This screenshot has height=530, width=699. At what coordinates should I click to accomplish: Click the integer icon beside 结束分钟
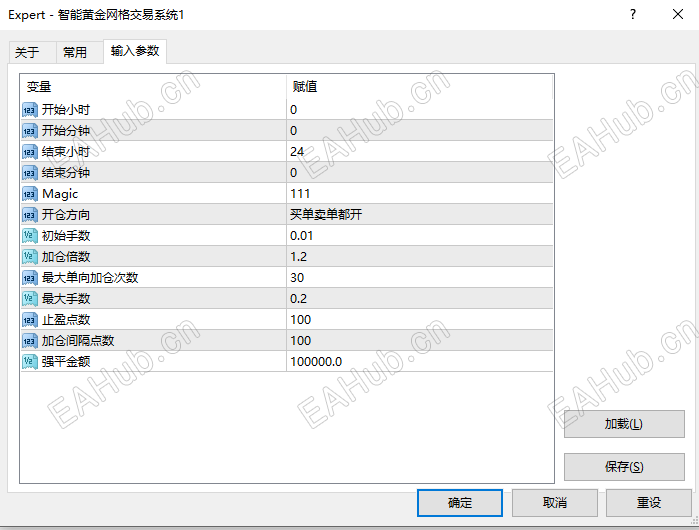(30, 173)
